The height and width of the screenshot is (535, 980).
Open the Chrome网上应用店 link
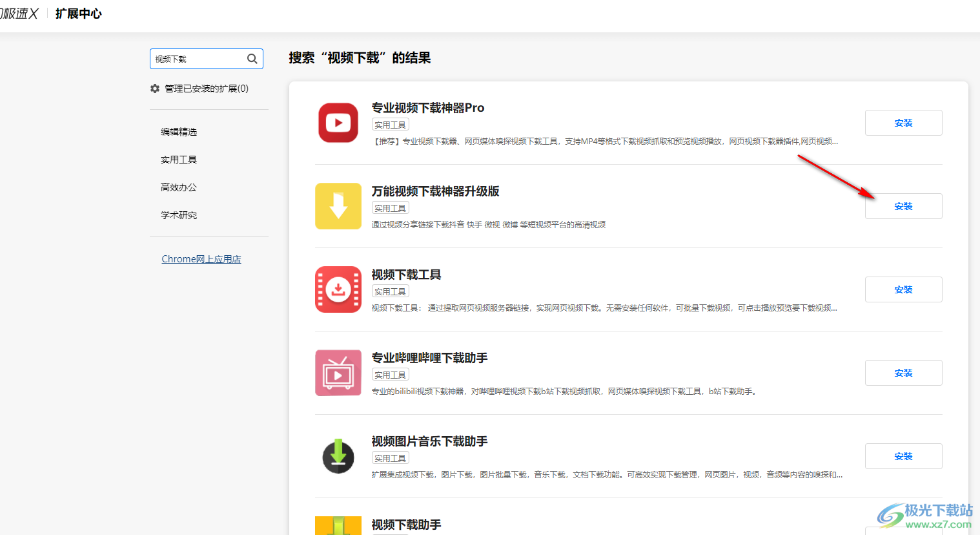click(x=201, y=259)
